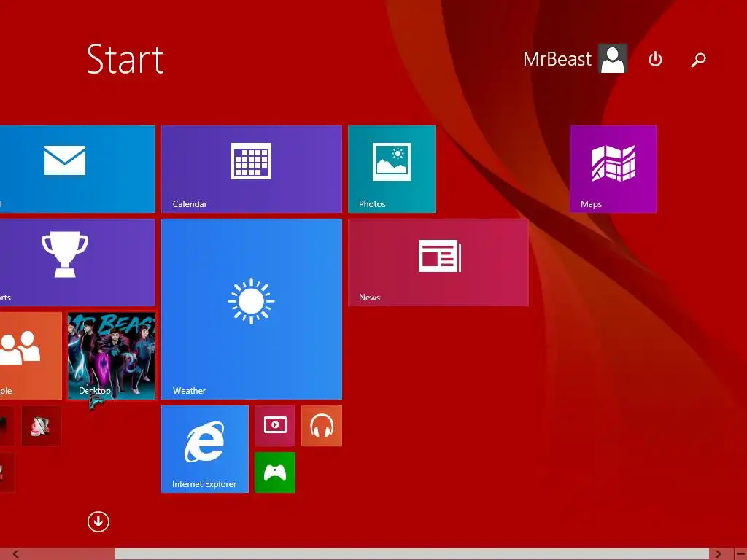
Task: Click scrollbar right arrow
Action: [718, 554]
